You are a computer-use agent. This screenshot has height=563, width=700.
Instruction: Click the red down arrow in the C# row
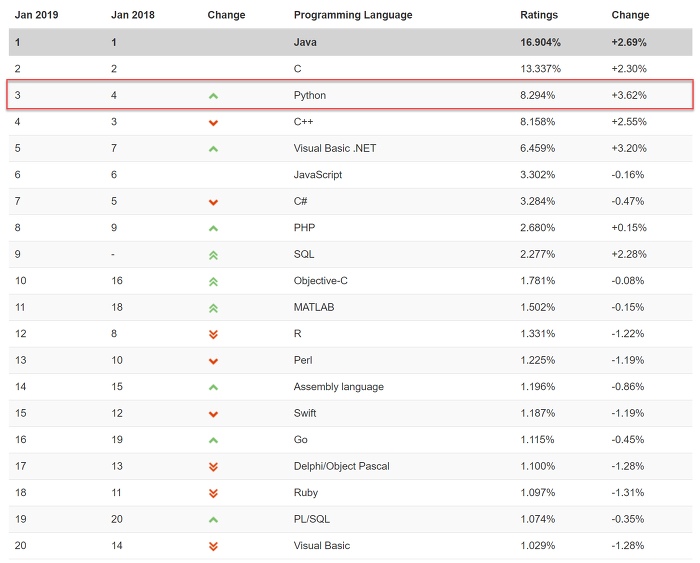pos(213,202)
